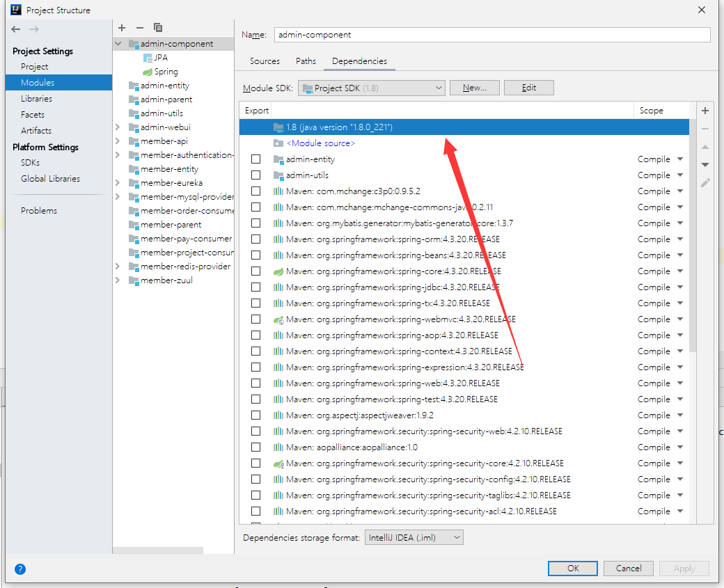
Task: Toggle export checkbox for admin-utils dependency
Action: tap(255, 175)
